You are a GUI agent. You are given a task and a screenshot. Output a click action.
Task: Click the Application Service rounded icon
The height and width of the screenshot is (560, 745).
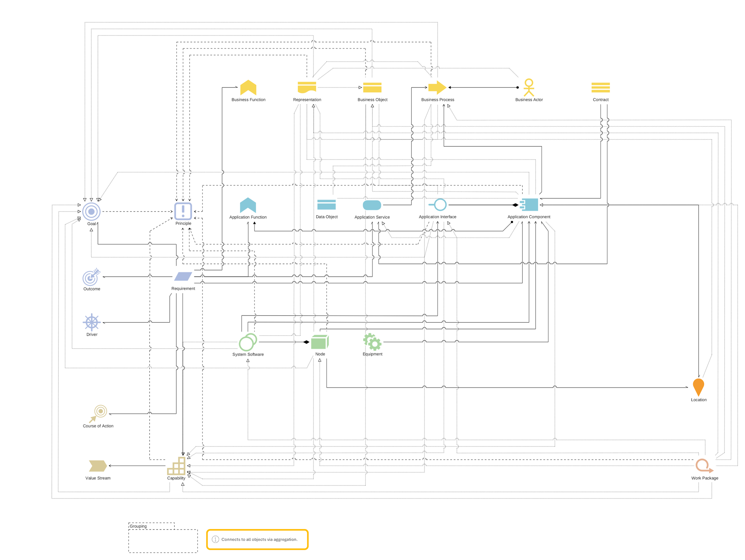(372, 205)
